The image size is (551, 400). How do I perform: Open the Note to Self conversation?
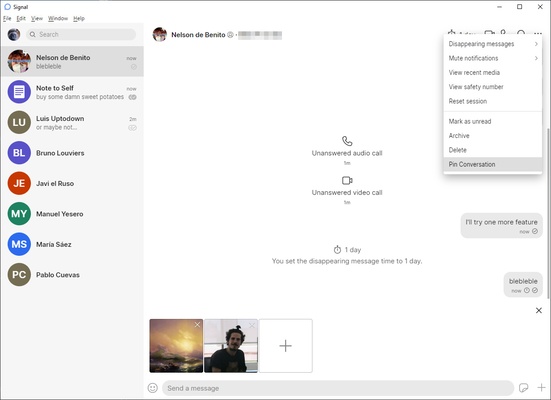(72, 92)
